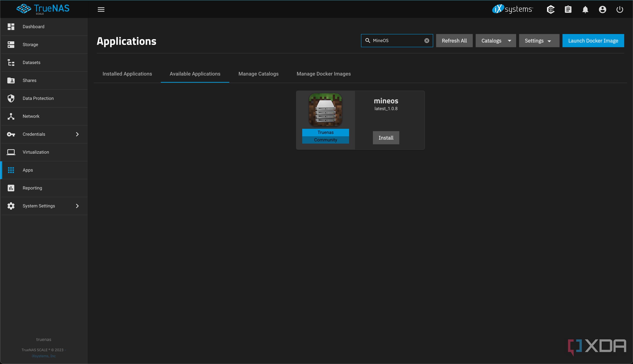Screen dimensions: 633x364
Task: Click the Virtualization laptop icon
Action: click(x=11, y=152)
